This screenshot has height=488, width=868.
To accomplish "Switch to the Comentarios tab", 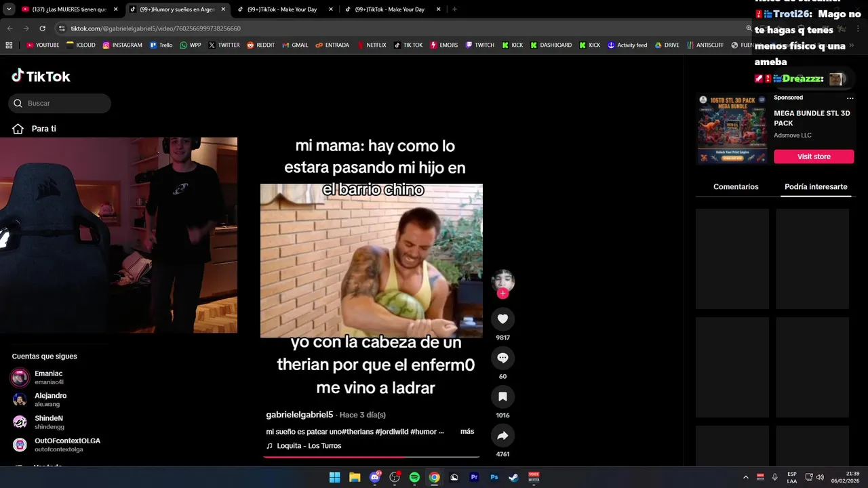I will point(736,187).
